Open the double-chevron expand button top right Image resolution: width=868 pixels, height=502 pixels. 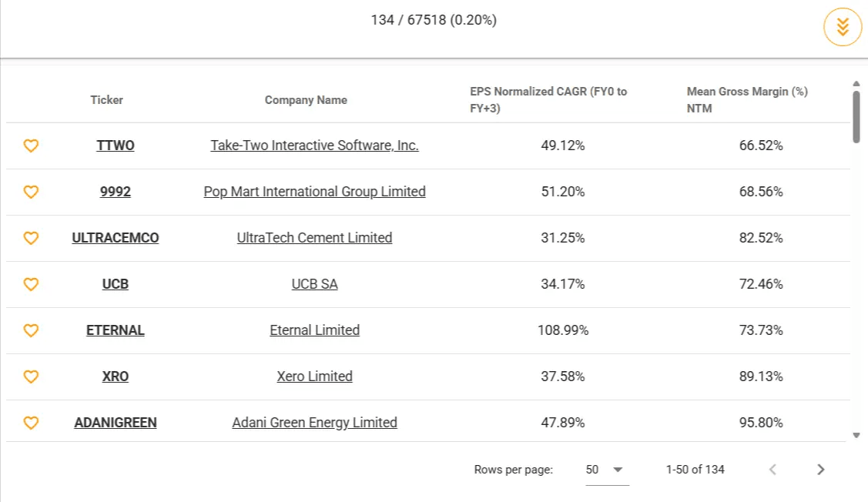(x=843, y=26)
